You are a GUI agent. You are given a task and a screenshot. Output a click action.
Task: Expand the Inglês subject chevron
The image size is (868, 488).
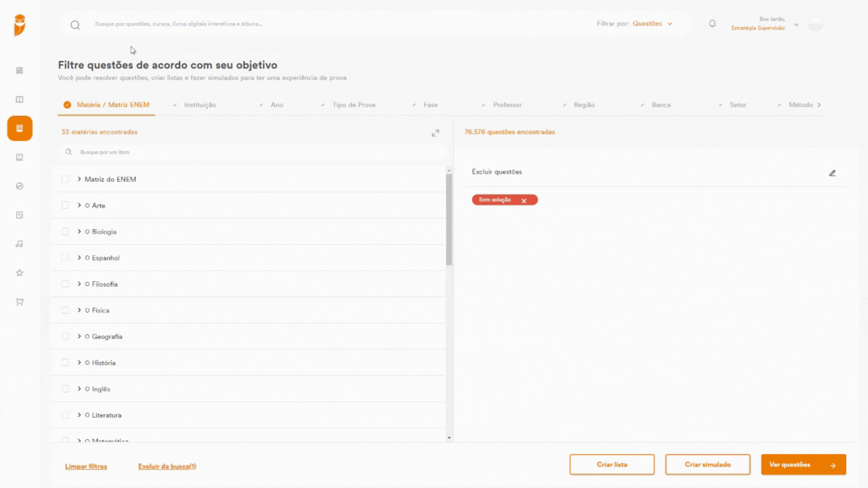[x=79, y=389]
